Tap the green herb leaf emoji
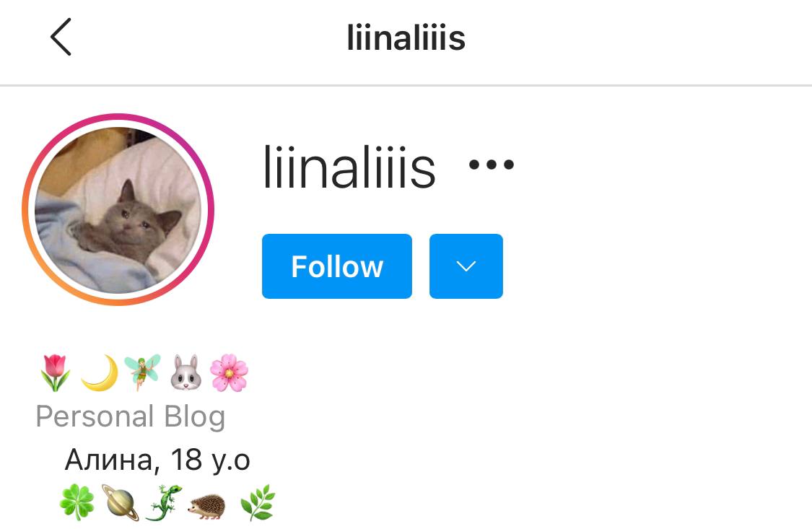This screenshot has width=812, height=529. (258, 502)
